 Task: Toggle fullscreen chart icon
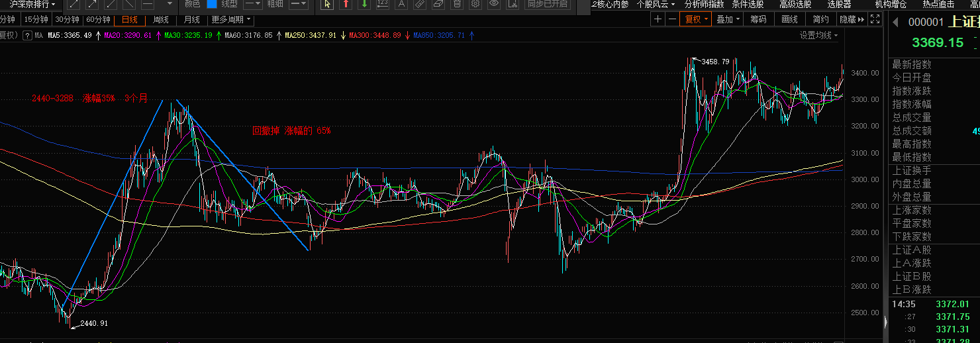pyautogui.click(x=875, y=19)
